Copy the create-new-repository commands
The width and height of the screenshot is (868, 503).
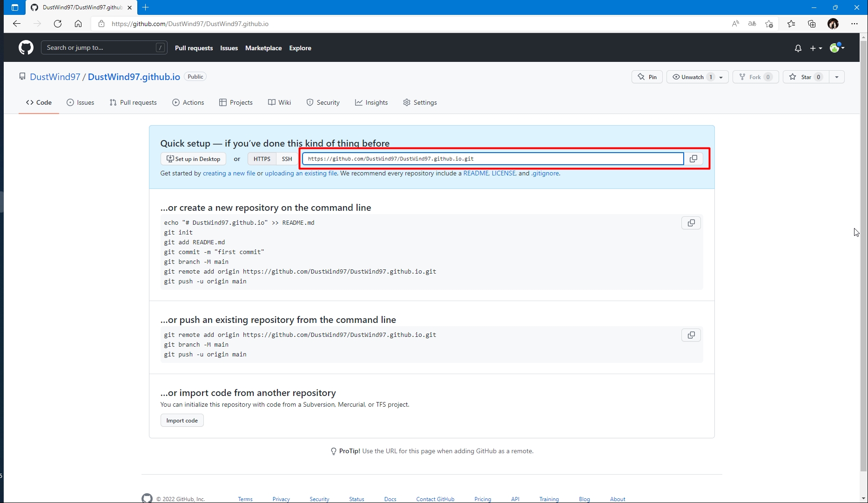coord(691,223)
